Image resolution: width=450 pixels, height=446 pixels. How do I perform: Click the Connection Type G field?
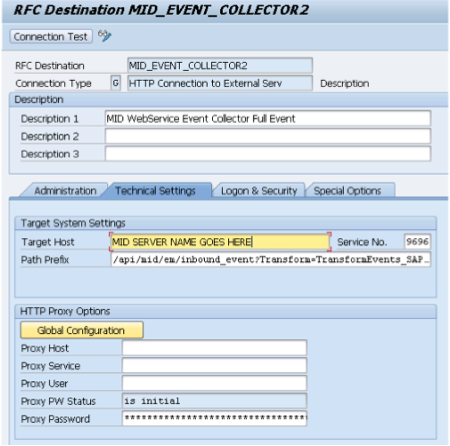pyautogui.click(x=115, y=83)
